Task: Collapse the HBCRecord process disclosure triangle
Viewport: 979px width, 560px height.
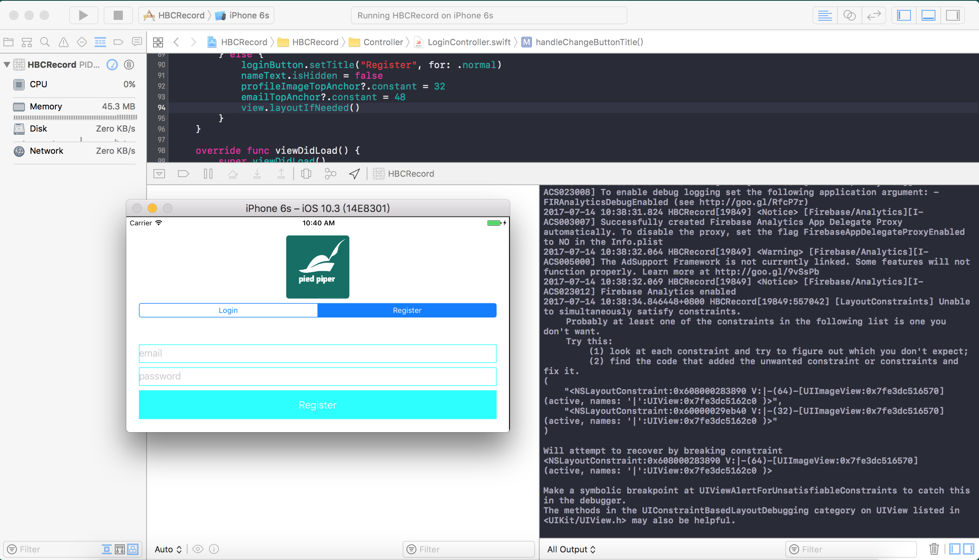Action: [x=7, y=65]
